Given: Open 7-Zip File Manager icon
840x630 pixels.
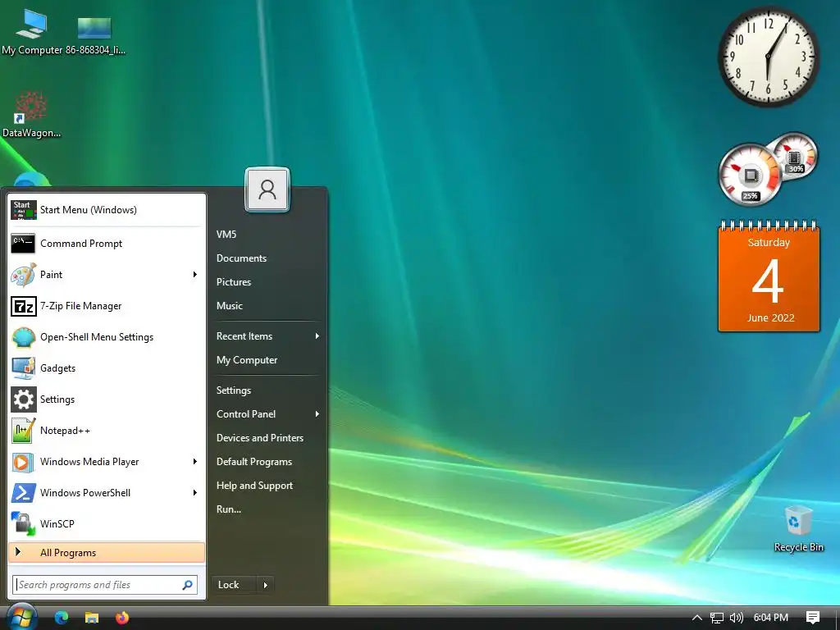Looking at the screenshot, I should (x=24, y=306).
